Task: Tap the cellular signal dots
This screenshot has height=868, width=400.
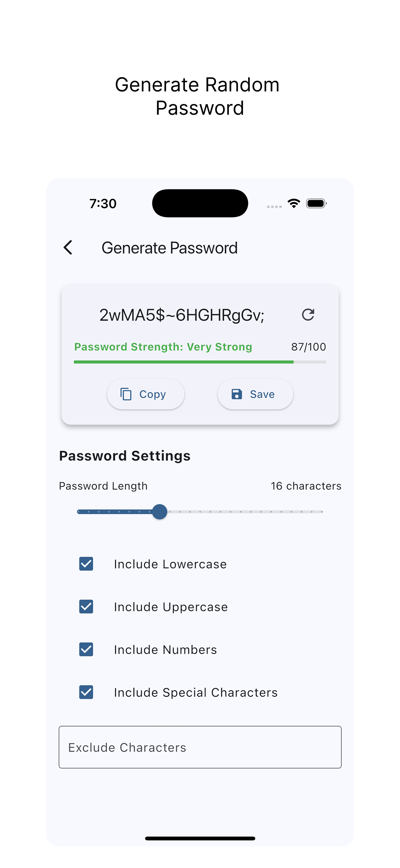Action: [x=274, y=206]
